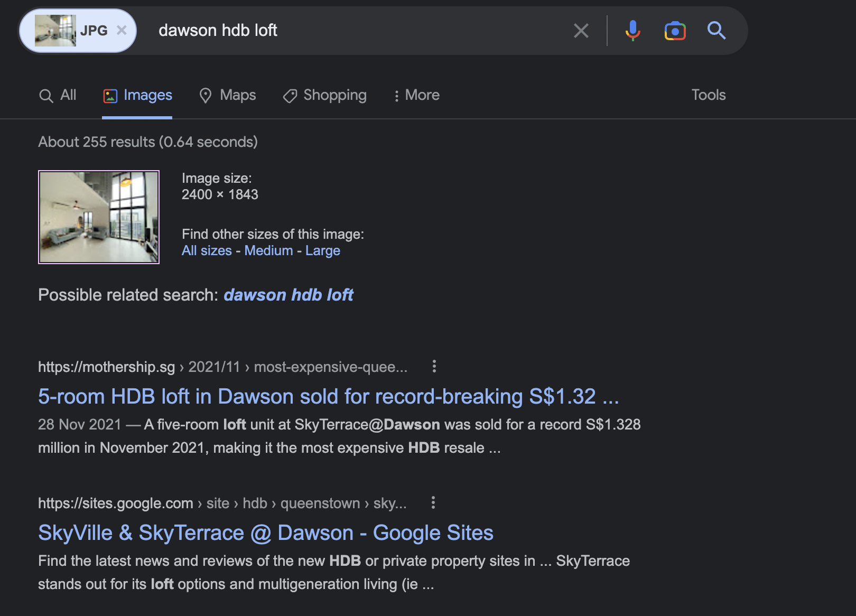Image resolution: width=856 pixels, height=616 pixels.
Task: Open options menu for mothership.sg result
Action: point(434,366)
